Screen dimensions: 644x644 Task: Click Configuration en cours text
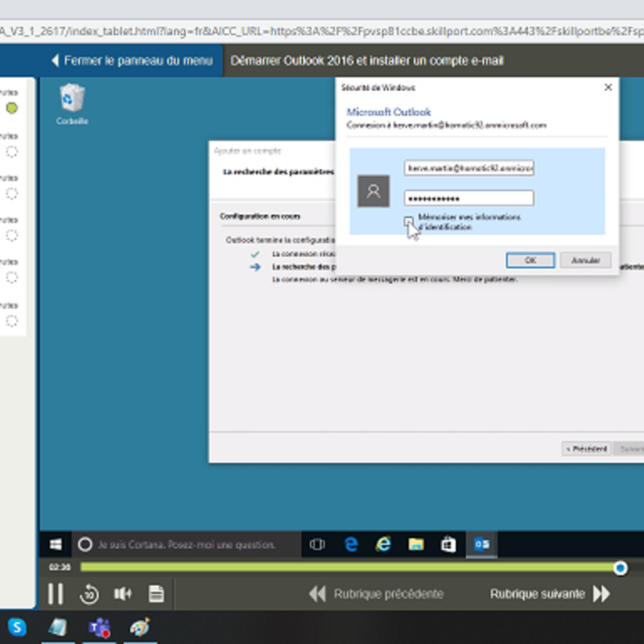click(x=260, y=217)
